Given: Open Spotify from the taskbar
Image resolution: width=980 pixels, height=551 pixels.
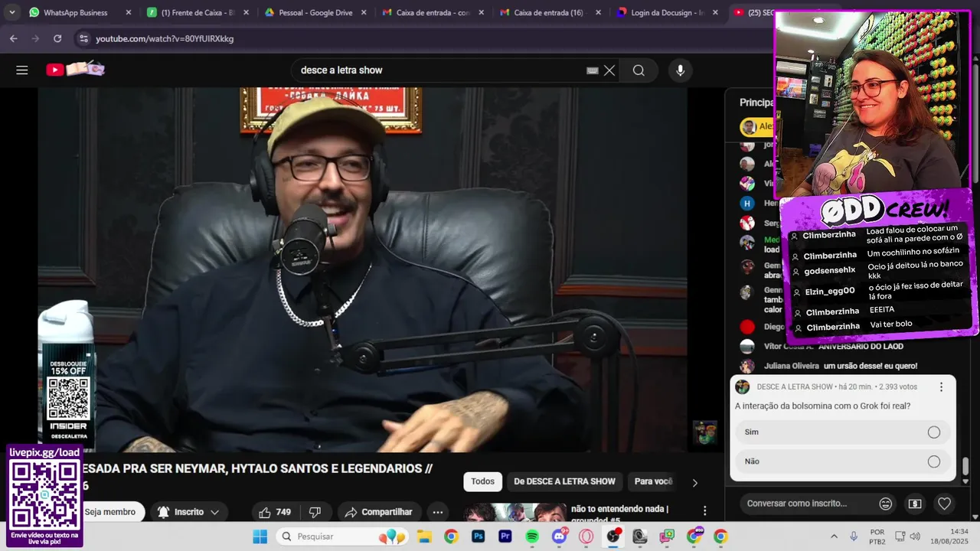Looking at the screenshot, I should [532, 536].
